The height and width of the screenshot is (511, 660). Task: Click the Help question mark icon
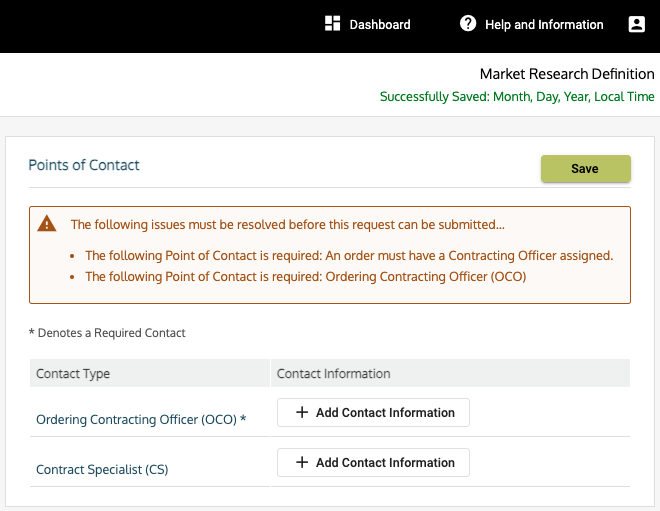click(x=468, y=24)
